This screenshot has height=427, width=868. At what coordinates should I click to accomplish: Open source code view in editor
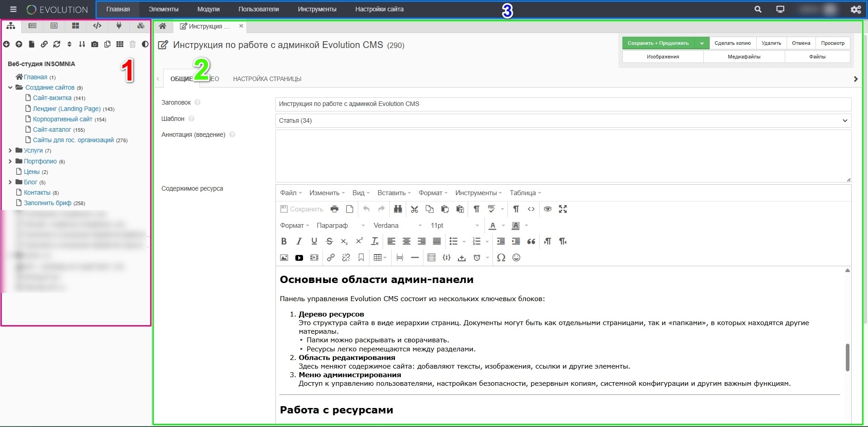click(x=531, y=209)
